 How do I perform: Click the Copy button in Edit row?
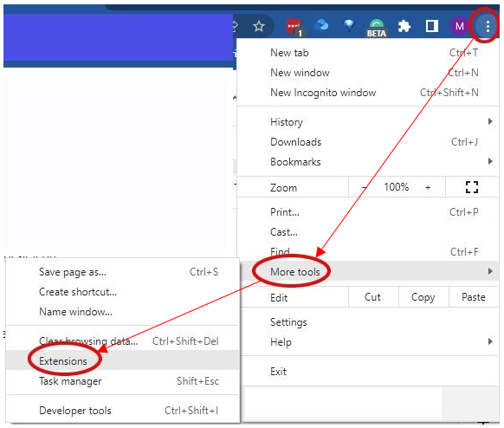point(423,297)
